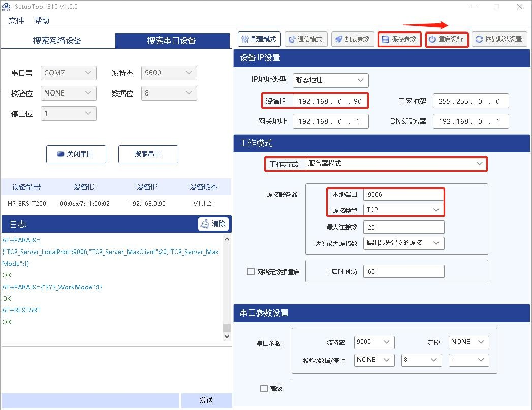Image resolution: width=532 pixels, height=410 pixels.
Task: Open left panel 校验位 NONE dropdown
Action: click(68, 93)
